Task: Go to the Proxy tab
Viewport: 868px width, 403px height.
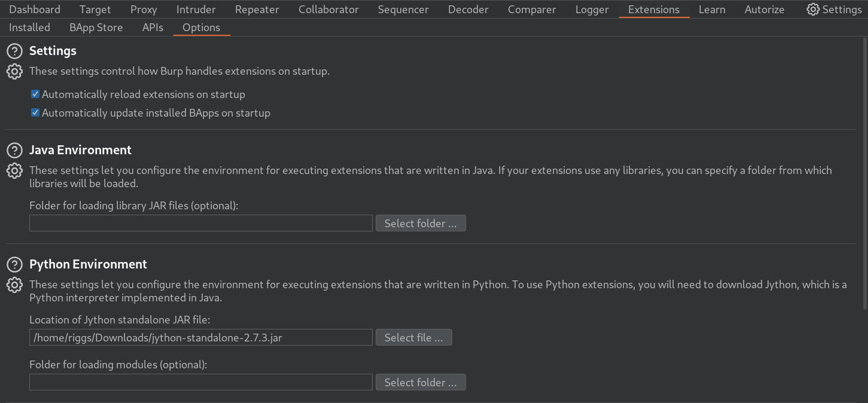Action: pyautogui.click(x=144, y=10)
